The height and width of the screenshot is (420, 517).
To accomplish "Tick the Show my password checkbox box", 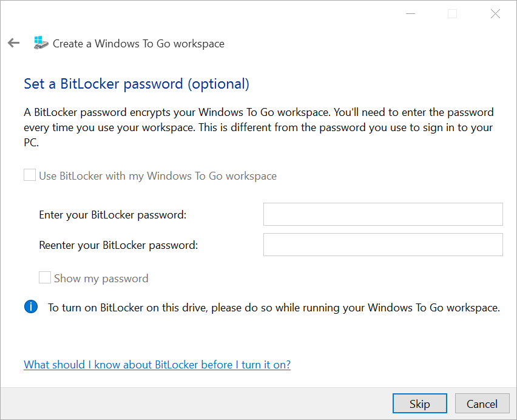I will tap(45, 278).
